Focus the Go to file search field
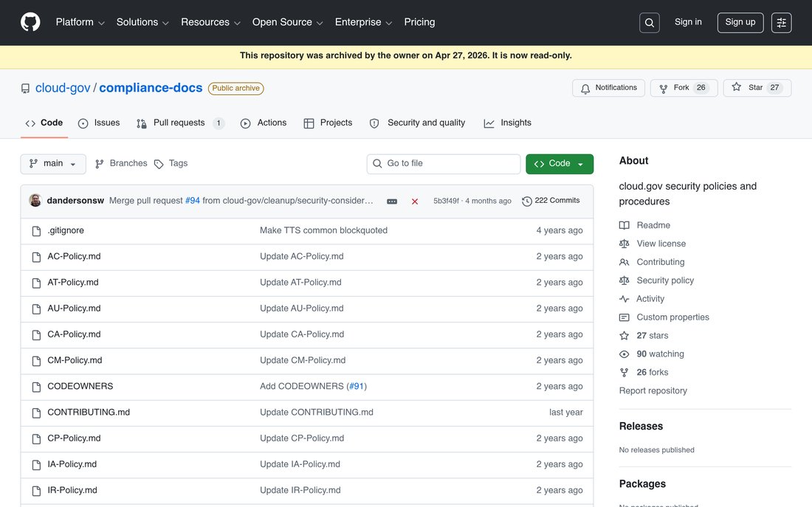Screen dimensions: 812x507 pyautogui.click(x=444, y=164)
